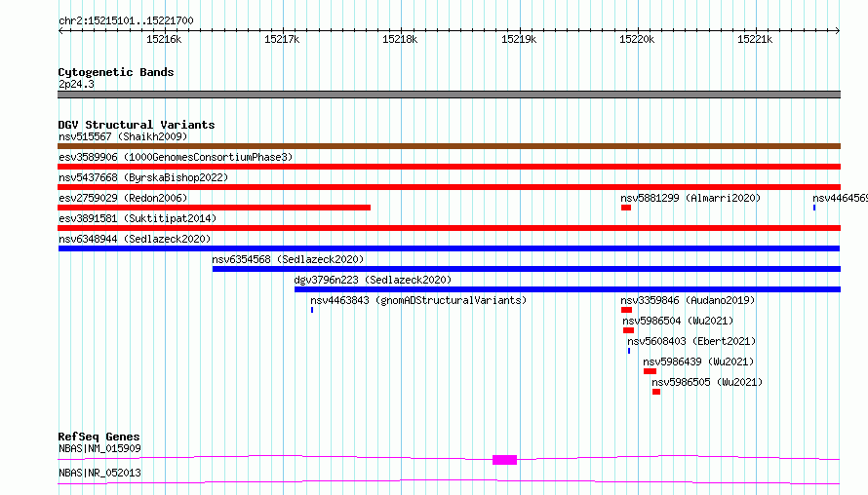The height and width of the screenshot is (495, 868).
Task: Open the nsv5881299 (Almarri2020) label
Action: [690, 198]
